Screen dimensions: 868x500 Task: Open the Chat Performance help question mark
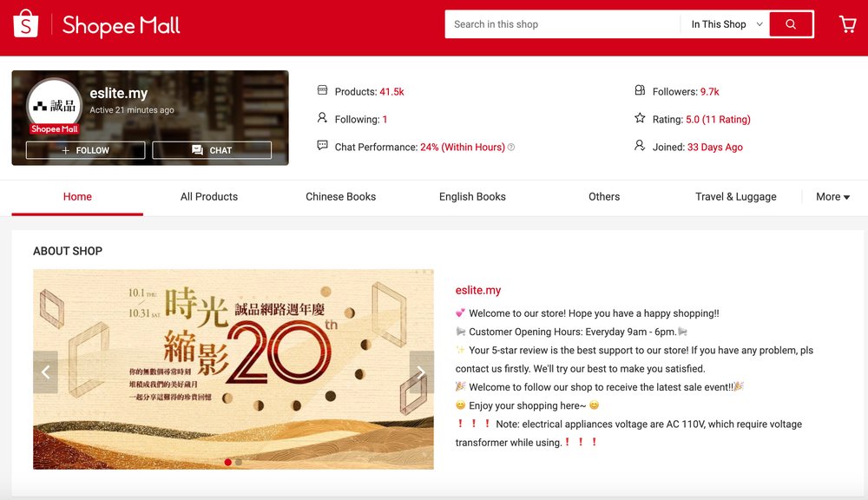tap(511, 148)
